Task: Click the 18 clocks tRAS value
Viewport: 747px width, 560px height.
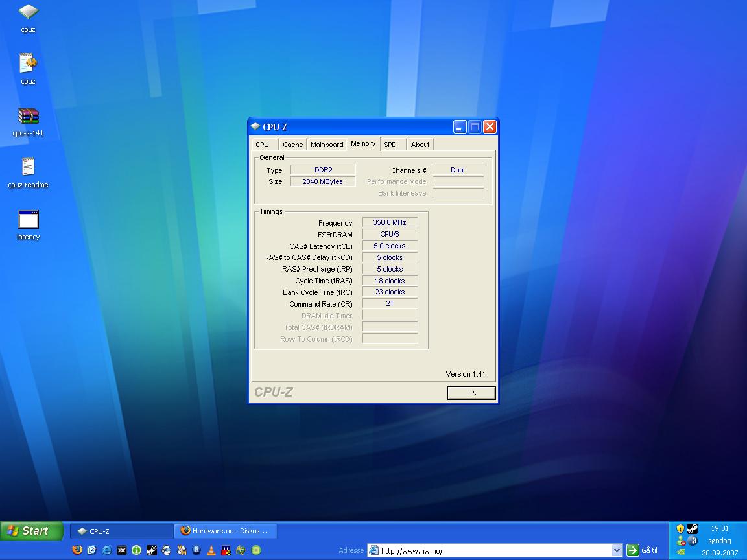Action: [390, 281]
